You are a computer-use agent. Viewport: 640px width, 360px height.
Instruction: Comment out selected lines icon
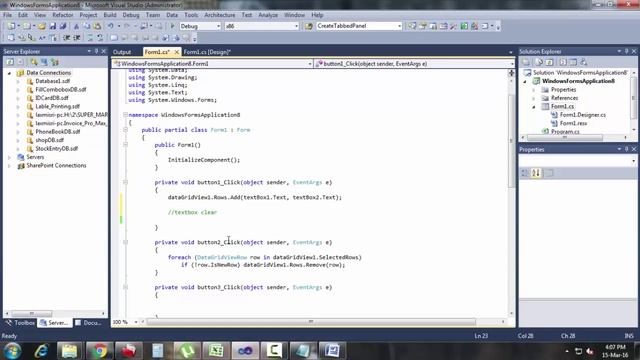[90, 38]
